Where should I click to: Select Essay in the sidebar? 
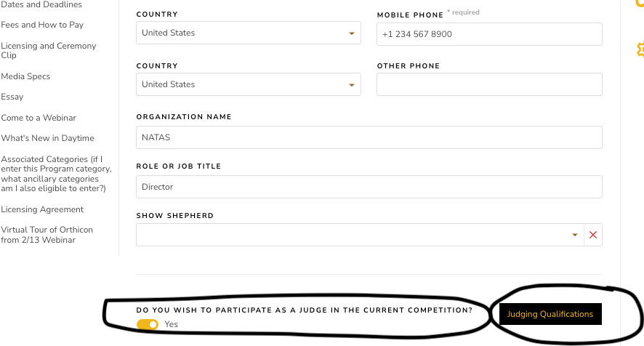point(12,97)
